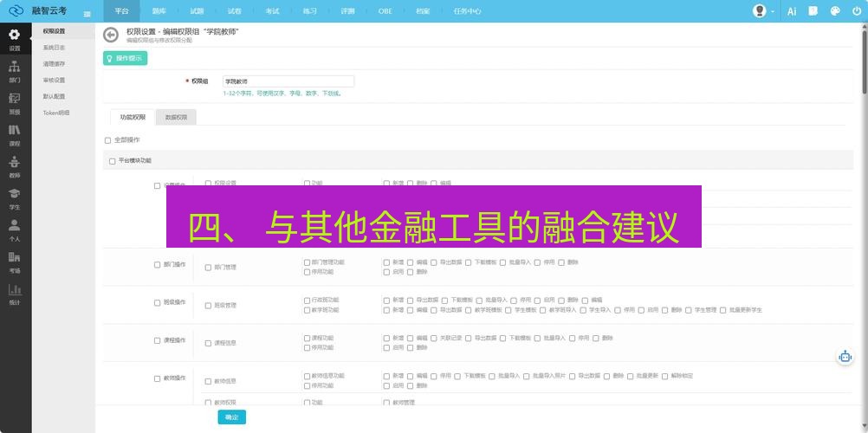Check the 关联记录 checkbox
The width and height of the screenshot is (868, 433).
(434, 338)
